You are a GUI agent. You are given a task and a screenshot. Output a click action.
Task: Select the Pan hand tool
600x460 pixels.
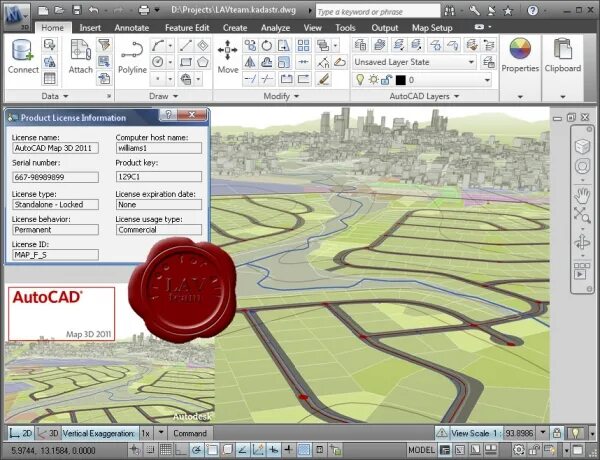point(582,196)
